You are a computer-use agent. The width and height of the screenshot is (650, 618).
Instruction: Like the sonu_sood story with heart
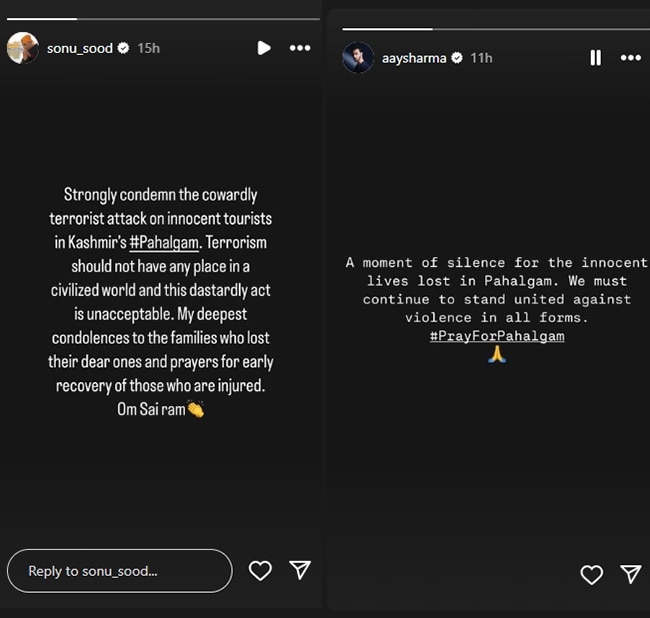(260, 570)
